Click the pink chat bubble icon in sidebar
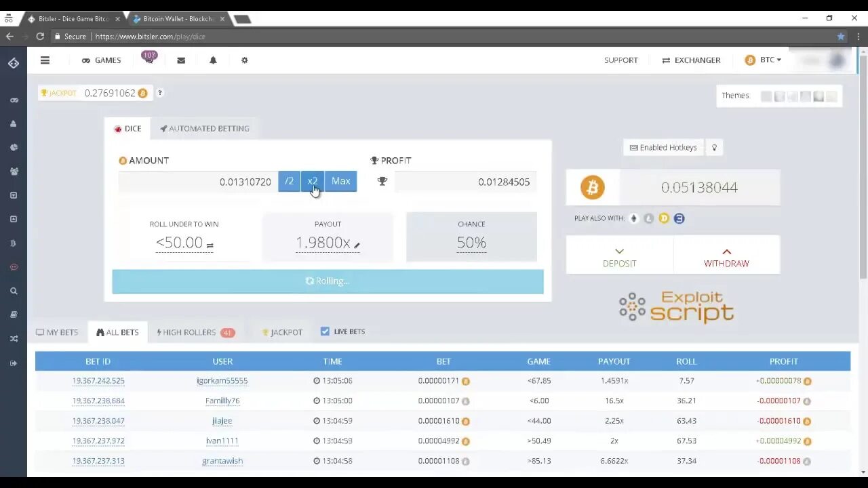The image size is (868, 488). [14, 267]
